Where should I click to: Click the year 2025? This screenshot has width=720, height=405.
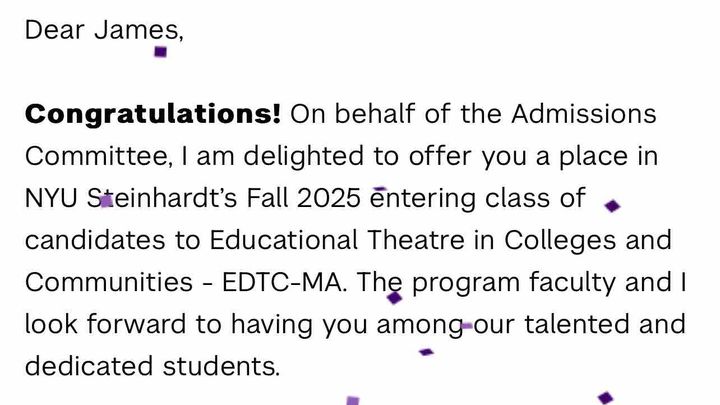329,199
